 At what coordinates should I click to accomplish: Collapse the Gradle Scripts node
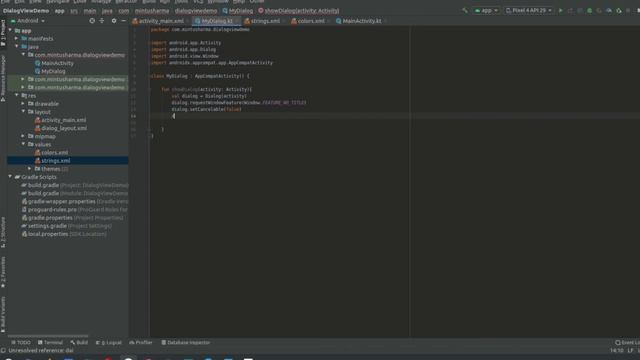tap(10, 177)
